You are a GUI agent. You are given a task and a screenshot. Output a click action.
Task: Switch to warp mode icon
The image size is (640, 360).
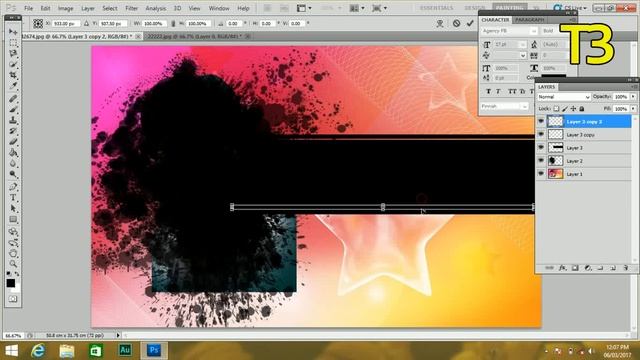click(x=440, y=23)
